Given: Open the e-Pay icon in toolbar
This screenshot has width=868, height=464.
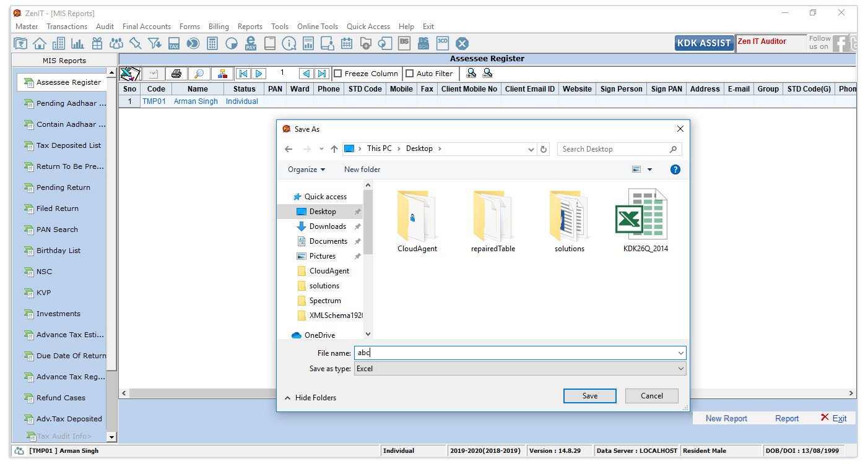Looking at the screenshot, I should 251,43.
